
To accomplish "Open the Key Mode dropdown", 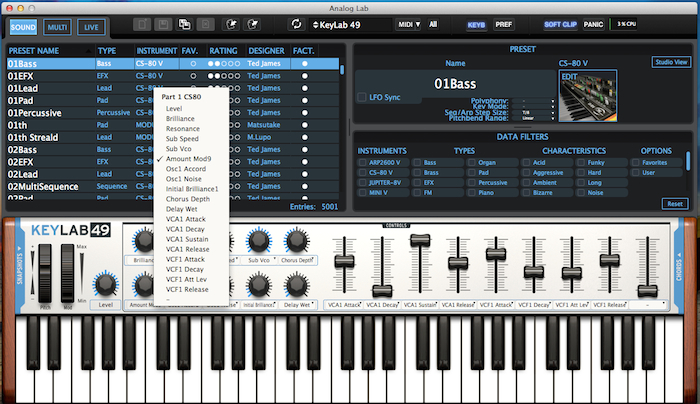I will pyautogui.click(x=533, y=107).
